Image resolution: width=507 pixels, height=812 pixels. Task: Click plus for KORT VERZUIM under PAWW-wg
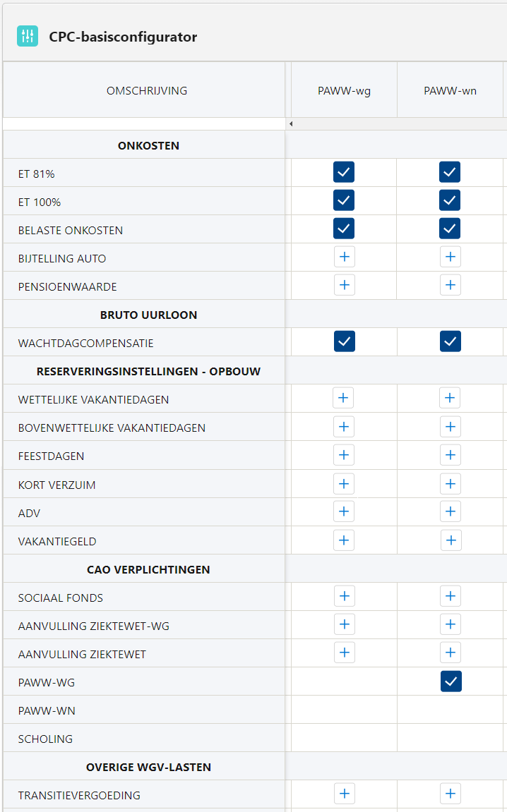point(343,484)
